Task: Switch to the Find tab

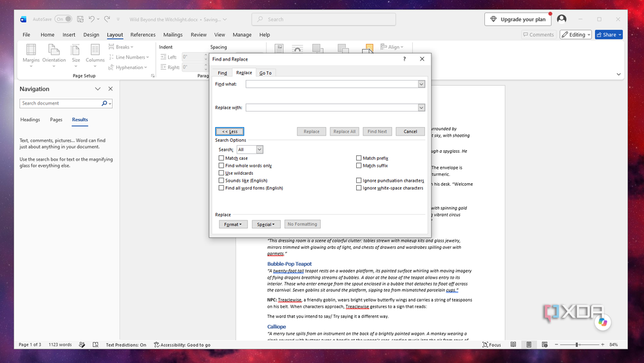Action: click(222, 73)
